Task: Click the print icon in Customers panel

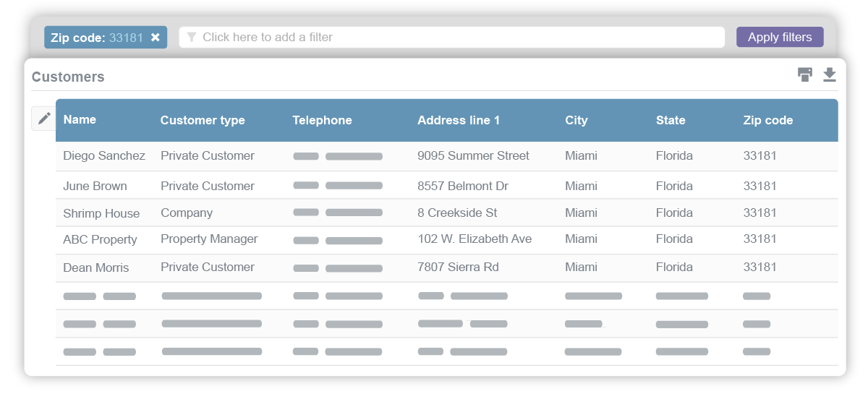Action: [x=805, y=74]
